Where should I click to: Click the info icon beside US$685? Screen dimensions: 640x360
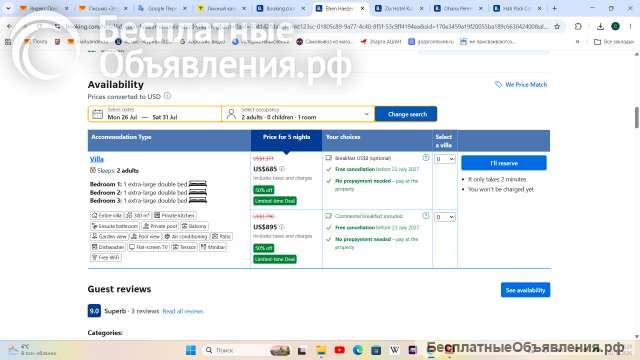click(x=282, y=169)
